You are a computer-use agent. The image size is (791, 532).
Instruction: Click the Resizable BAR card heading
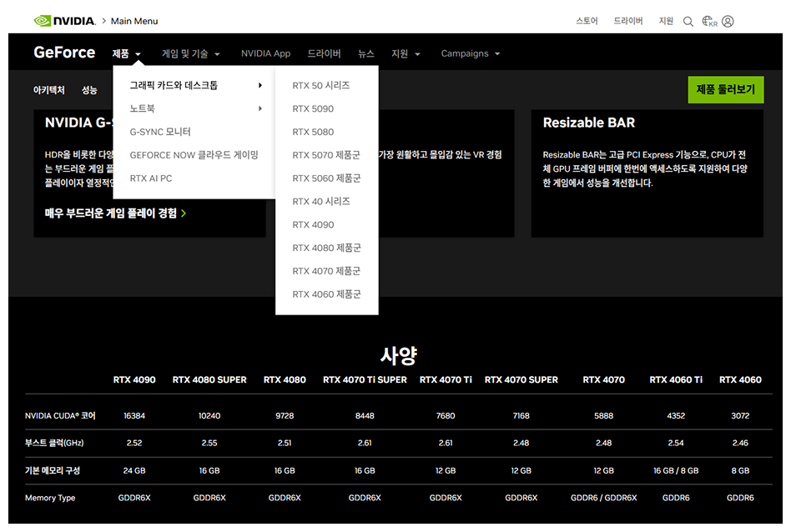coord(589,123)
